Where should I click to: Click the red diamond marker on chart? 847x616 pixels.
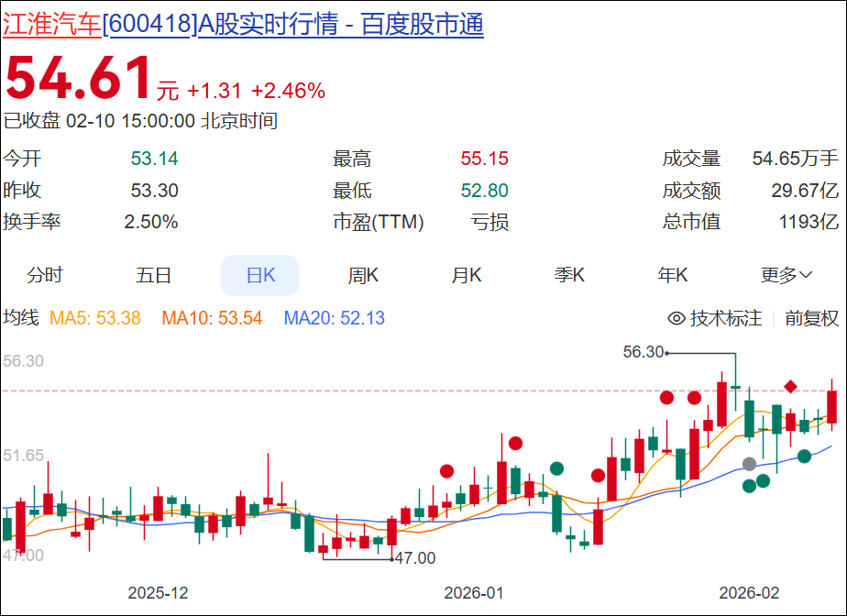[x=790, y=386]
